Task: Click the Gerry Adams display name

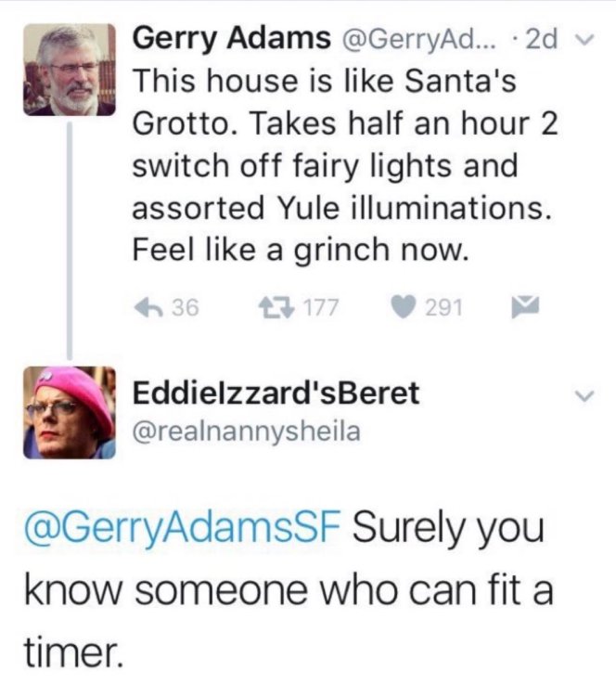Action: pyautogui.click(x=232, y=38)
